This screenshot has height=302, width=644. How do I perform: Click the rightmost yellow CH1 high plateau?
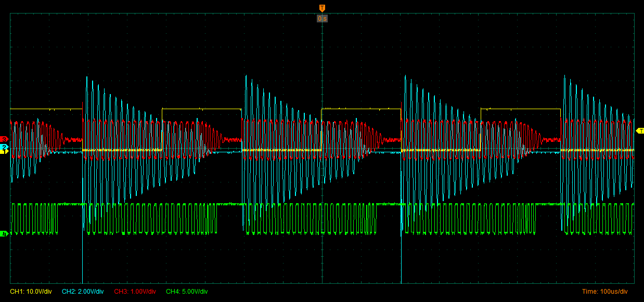(x=520, y=109)
